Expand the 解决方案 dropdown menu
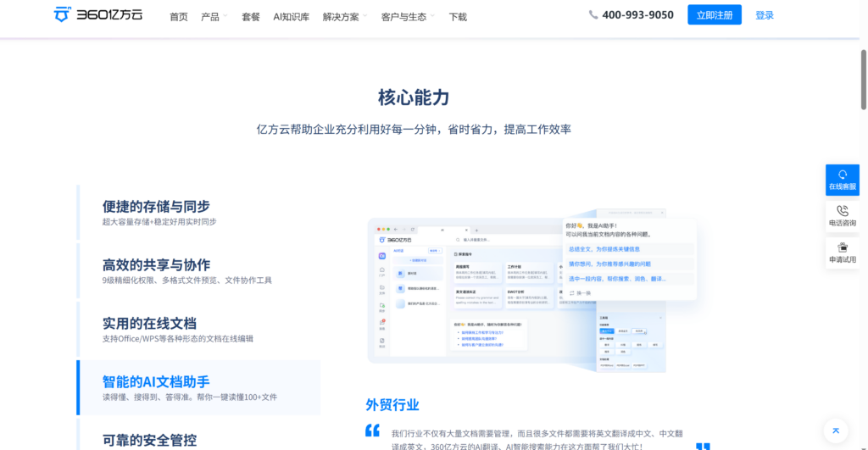Image resolution: width=868 pixels, height=450 pixels. coord(345,17)
